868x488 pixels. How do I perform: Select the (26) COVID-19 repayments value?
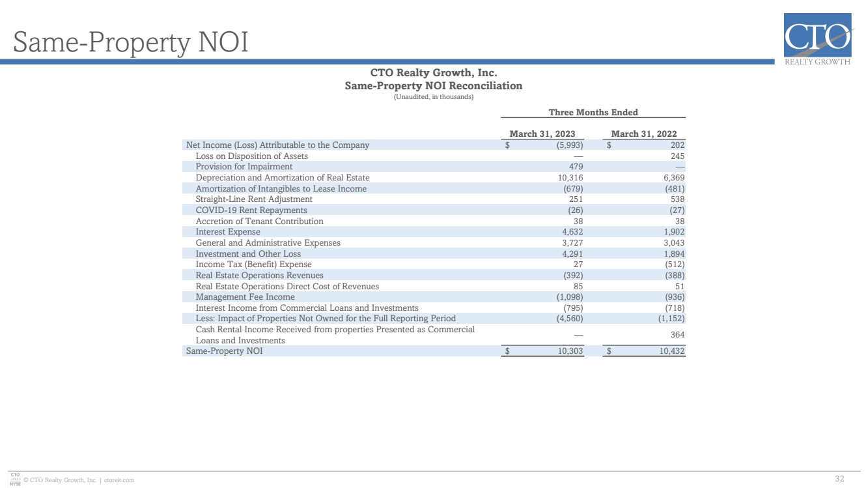tap(575, 210)
